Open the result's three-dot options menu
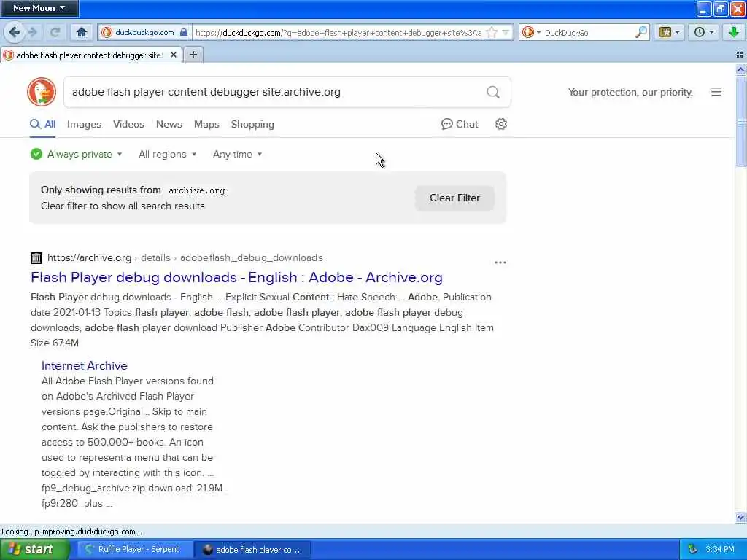Image resolution: width=747 pixels, height=560 pixels. click(500, 262)
